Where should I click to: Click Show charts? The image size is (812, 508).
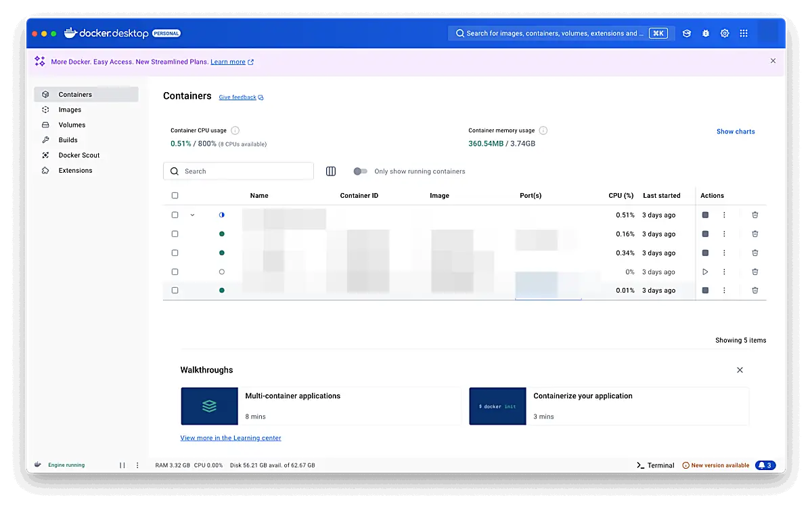736,131
